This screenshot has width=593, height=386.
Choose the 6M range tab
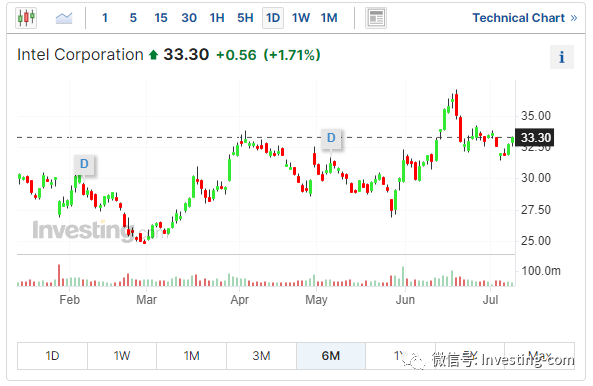331,356
